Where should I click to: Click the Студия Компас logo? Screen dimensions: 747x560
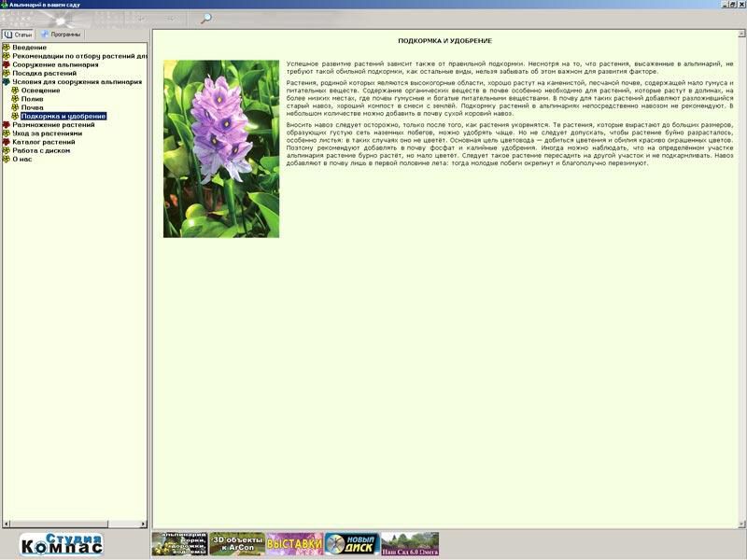pos(62,544)
